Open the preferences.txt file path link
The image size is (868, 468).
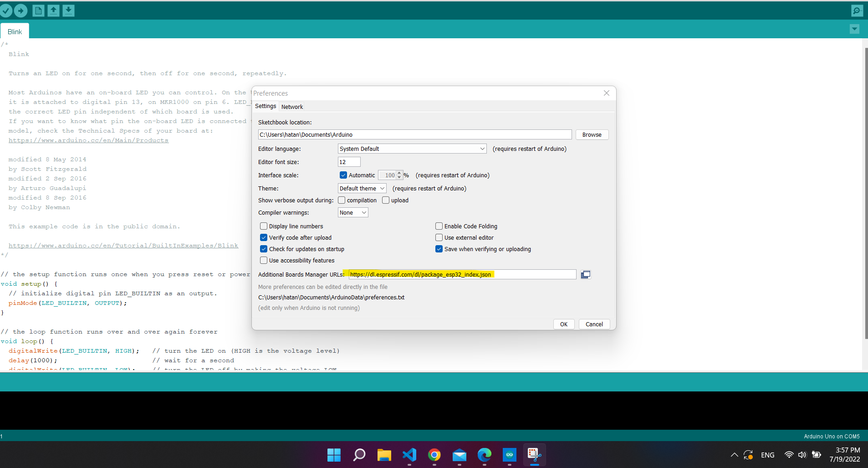click(331, 297)
